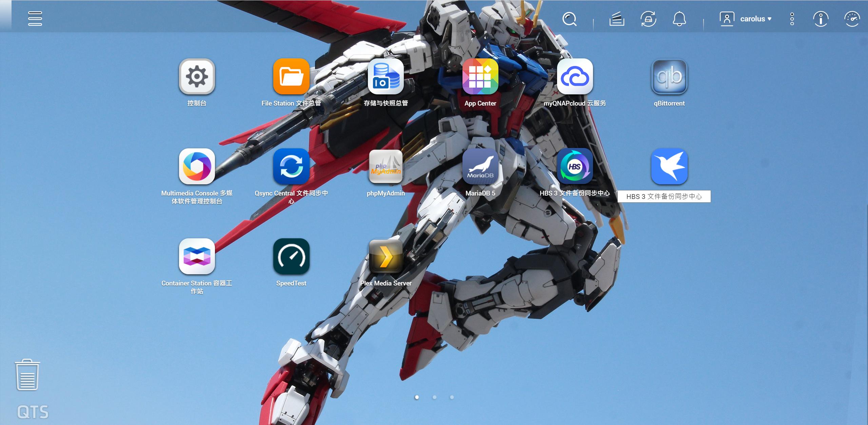Launch App Center
Image resolution: width=868 pixels, height=425 pixels.
[480, 76]
